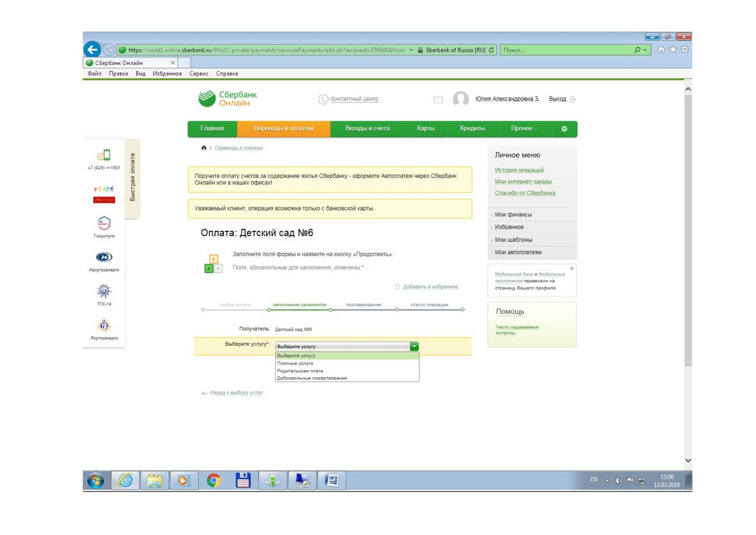
Task: Open Windows Start button
Action: [x=95, y=480]
